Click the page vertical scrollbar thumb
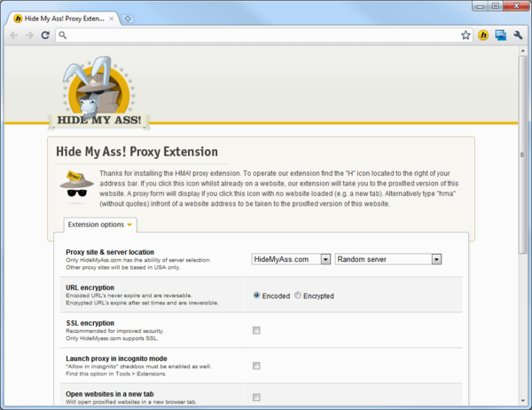The image size is (532, 410). [522, 154]
